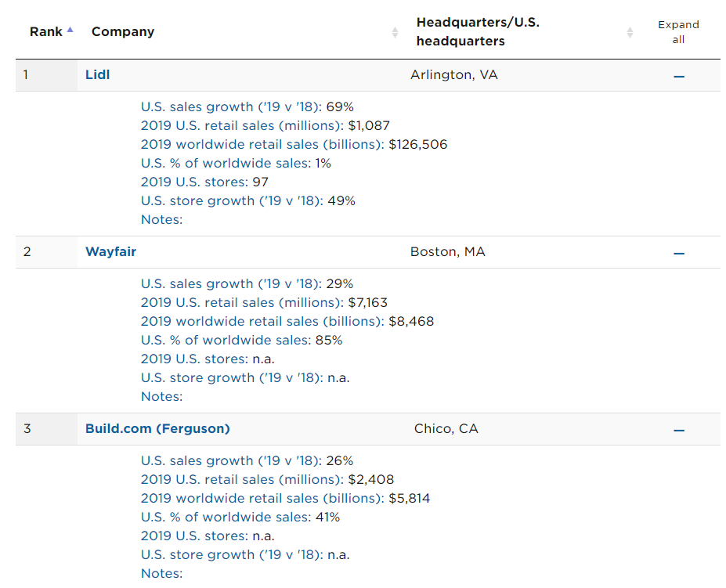
Task: Click the Company column sort arrows
Action: [x=395, y=32]
